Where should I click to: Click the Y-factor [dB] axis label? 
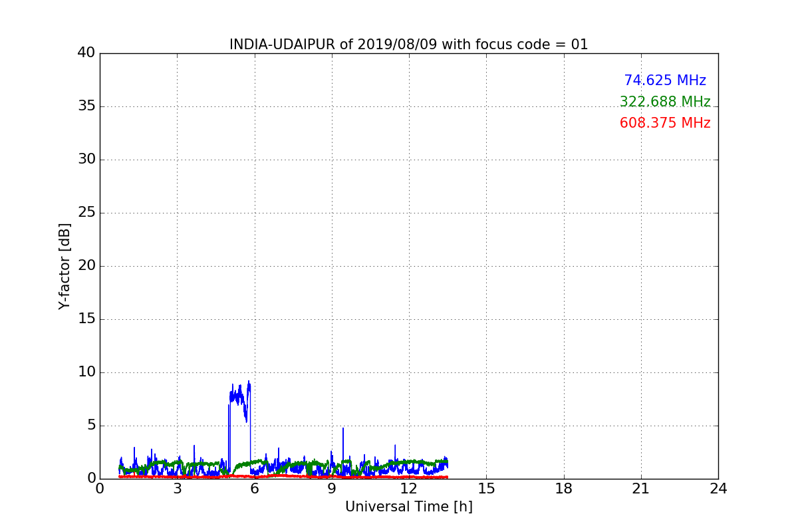[65, 266]
